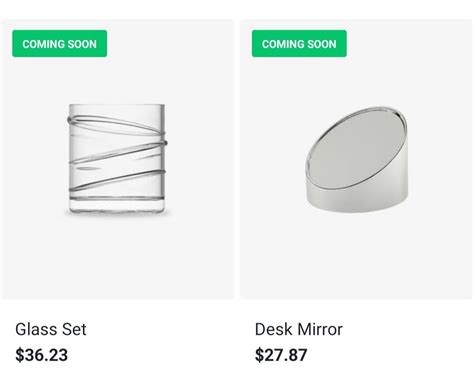This screenshot has width=474, height=380.
Task: Click the spiral band on the glass tumbler
Action: 117,152
